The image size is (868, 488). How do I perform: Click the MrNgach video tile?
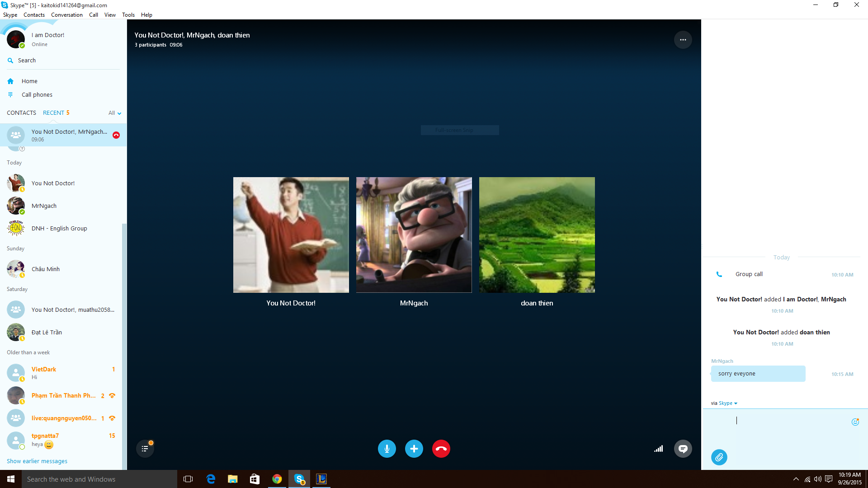(x=414, y=235)
